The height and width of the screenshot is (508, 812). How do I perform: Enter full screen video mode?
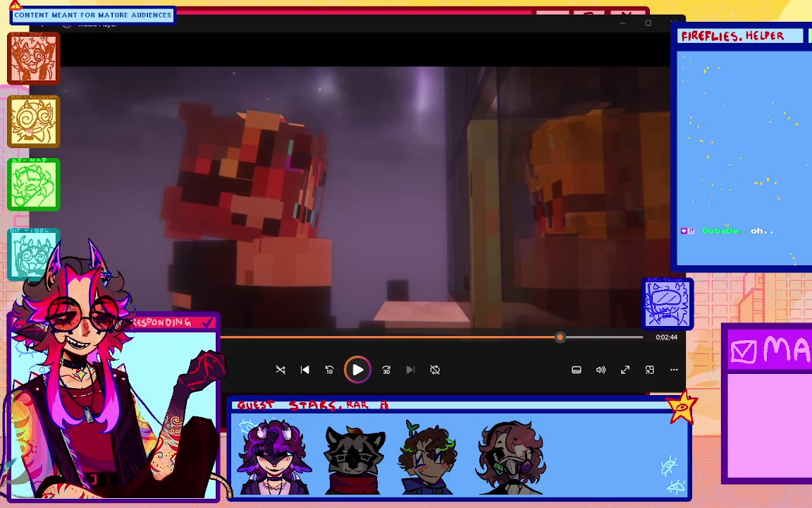[x=625, y=370]
